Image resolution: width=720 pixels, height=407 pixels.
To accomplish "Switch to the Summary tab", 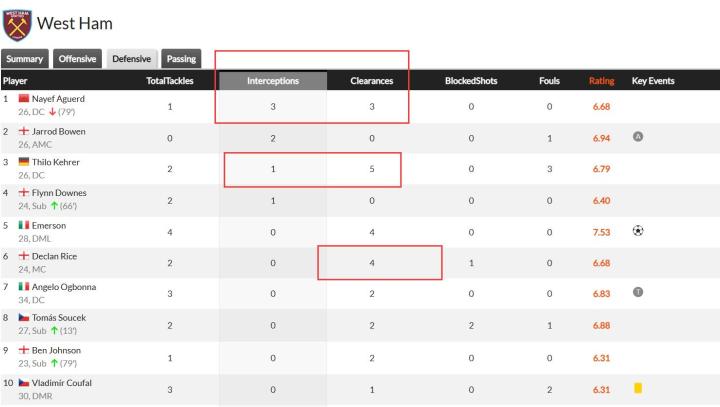I will point(24,59).
